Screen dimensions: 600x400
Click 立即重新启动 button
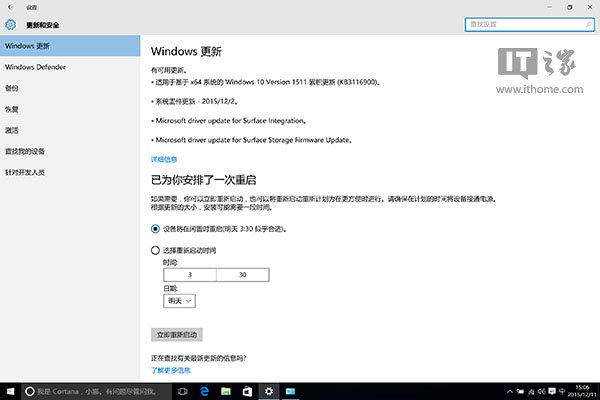(x=177, y=335)
